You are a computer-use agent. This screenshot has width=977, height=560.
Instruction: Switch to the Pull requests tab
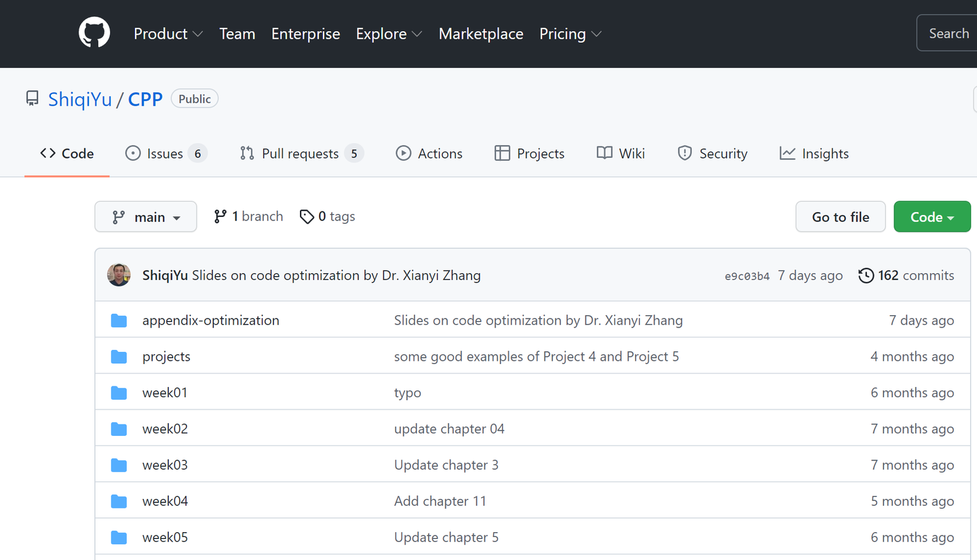click(x=302, y=153)
